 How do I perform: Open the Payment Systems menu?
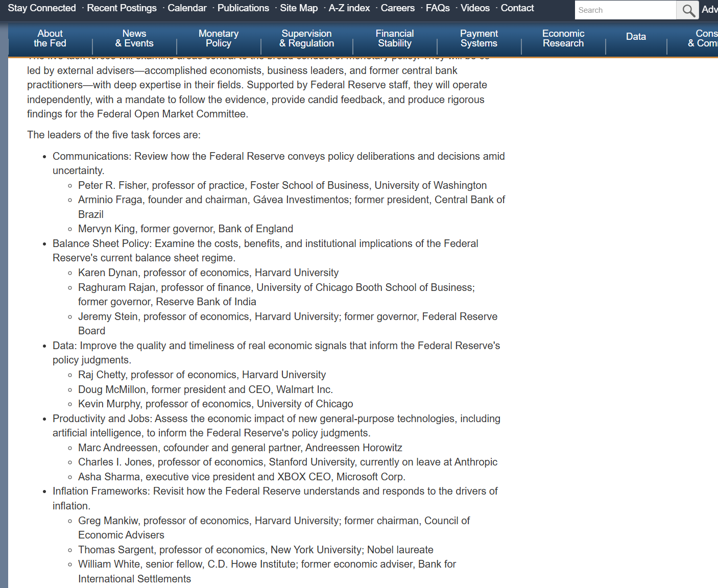click(x=479, y=38)
